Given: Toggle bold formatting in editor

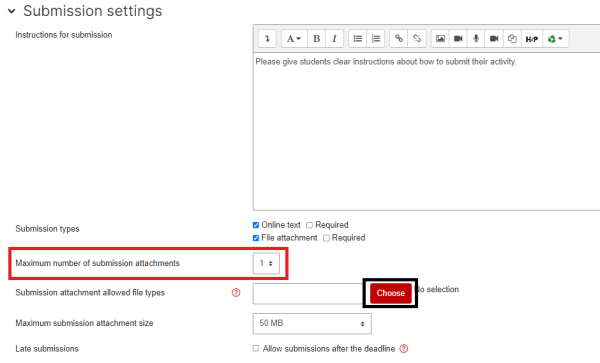Looking at the screenshot, I should coord(316,39).
